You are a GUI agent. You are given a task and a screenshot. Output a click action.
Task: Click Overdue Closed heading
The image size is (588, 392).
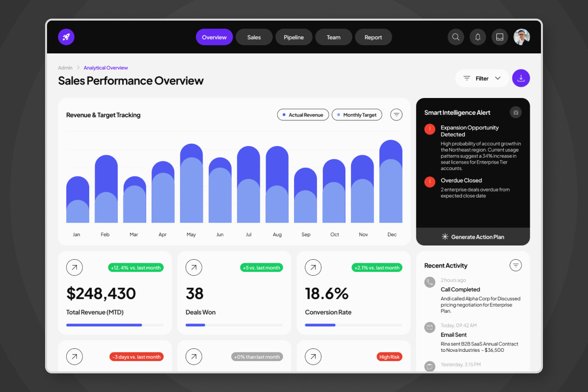pyautogui.click(x=461, y=180)
